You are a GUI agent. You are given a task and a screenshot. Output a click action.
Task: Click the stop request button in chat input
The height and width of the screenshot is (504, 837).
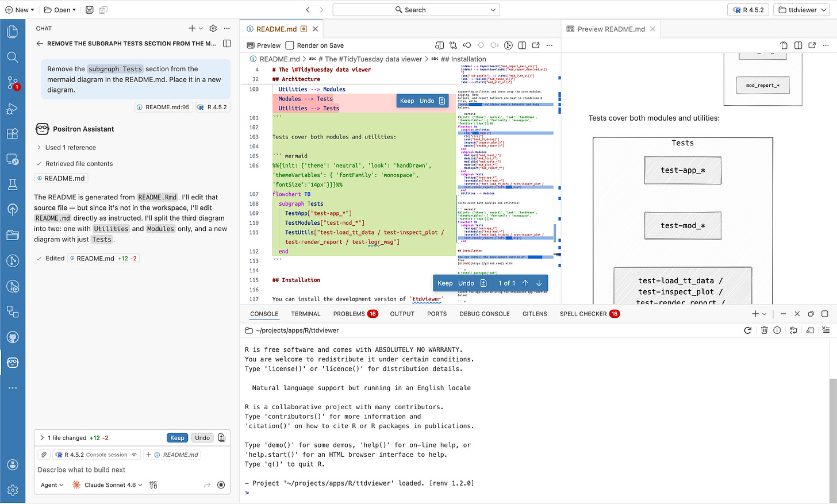point(221,485)
